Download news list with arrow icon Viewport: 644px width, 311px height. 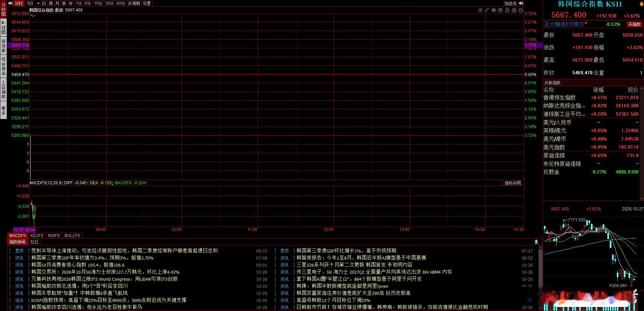tap(536, 242)
